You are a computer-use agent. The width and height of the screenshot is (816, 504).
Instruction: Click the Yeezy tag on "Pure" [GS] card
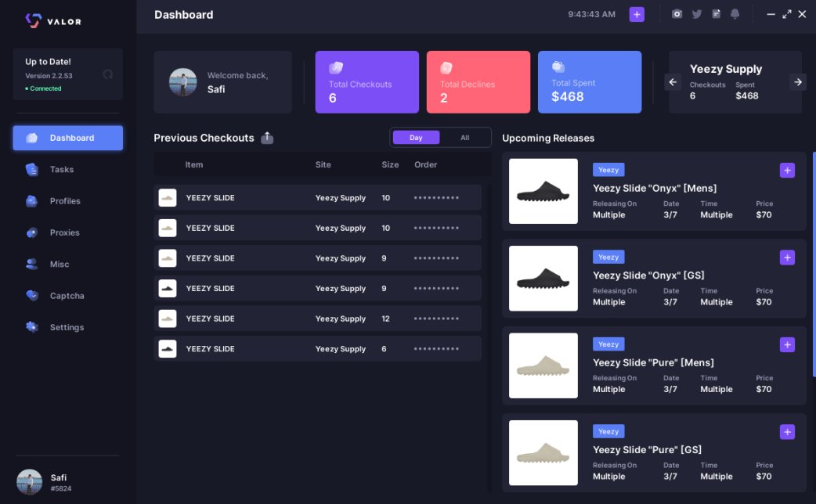pos(608,431)
